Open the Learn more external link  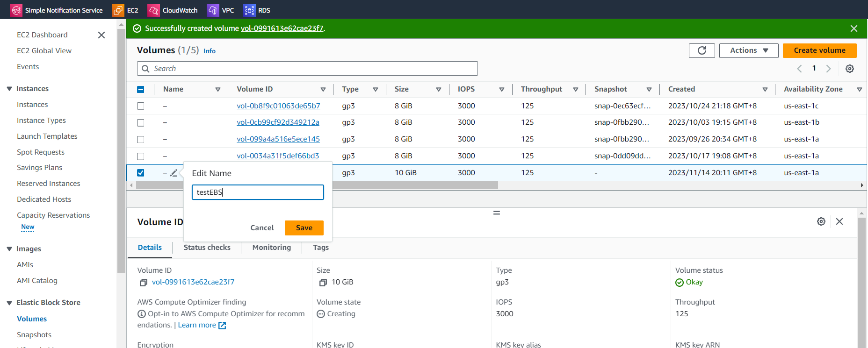[x=202, y=325]
